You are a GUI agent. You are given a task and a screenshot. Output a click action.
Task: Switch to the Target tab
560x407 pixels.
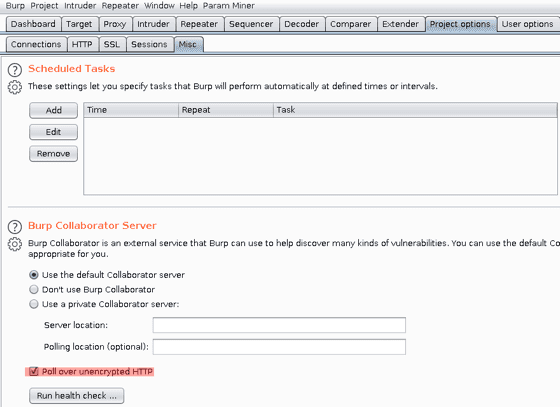(x=79, y=24)
